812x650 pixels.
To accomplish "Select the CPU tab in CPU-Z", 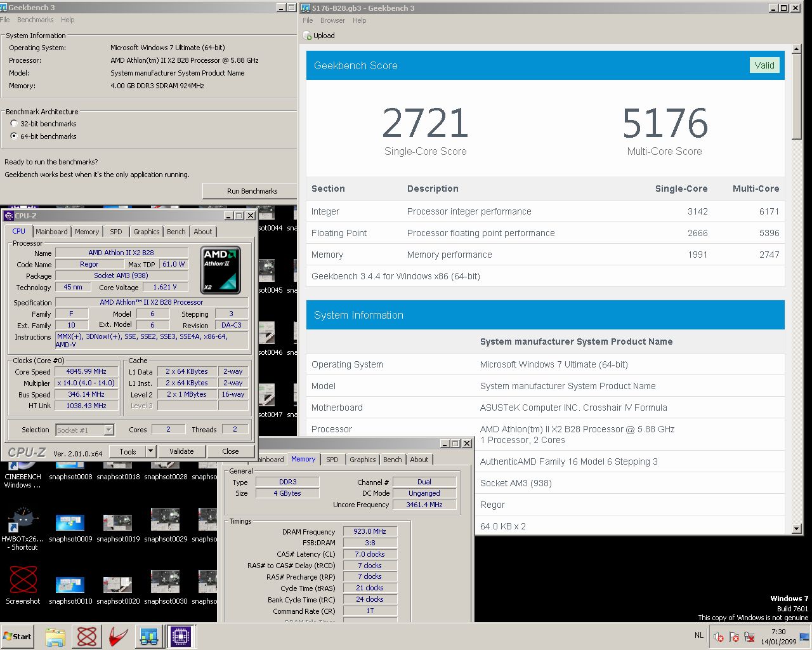I will point(19,231).
